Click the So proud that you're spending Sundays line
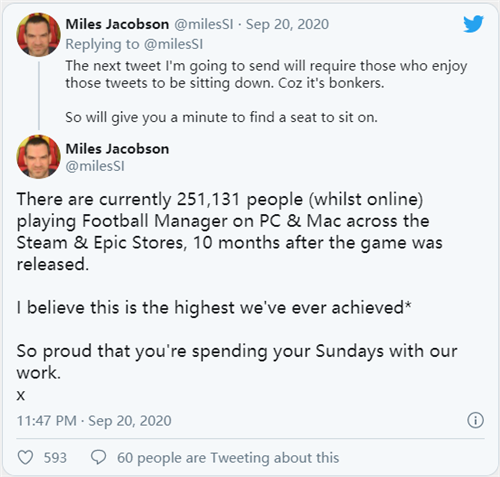Image resolution: width=500 pixels, height=477 pixels. (x=237, y=362)
